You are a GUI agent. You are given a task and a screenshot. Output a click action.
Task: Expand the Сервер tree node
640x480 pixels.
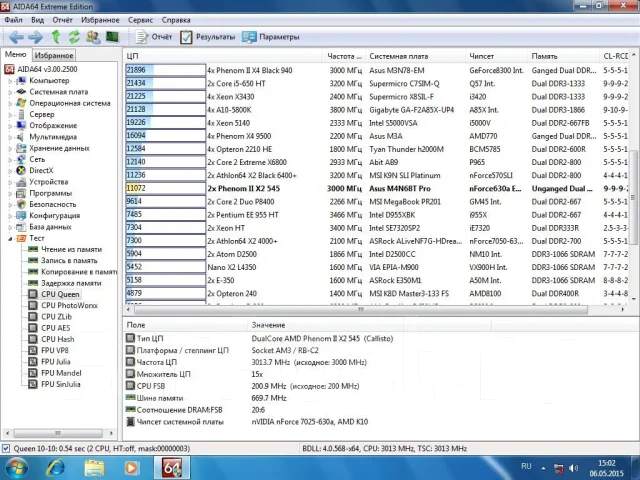10,115
